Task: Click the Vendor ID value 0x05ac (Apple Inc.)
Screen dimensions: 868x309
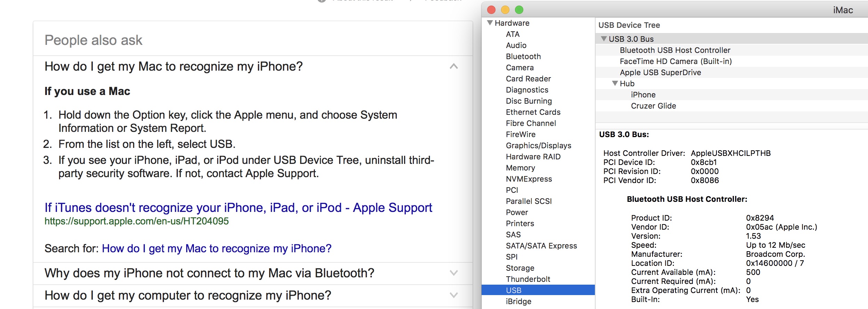Action: [x=781, y=227]
